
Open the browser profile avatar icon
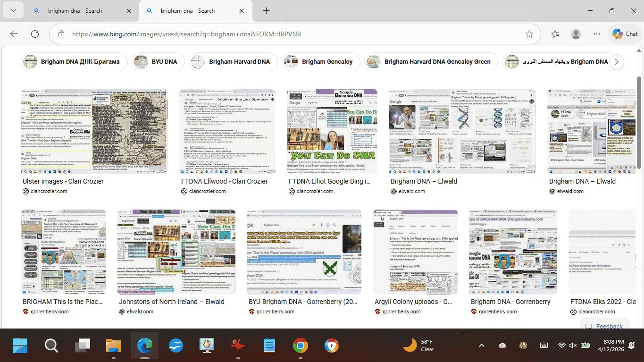click(576, 34)
